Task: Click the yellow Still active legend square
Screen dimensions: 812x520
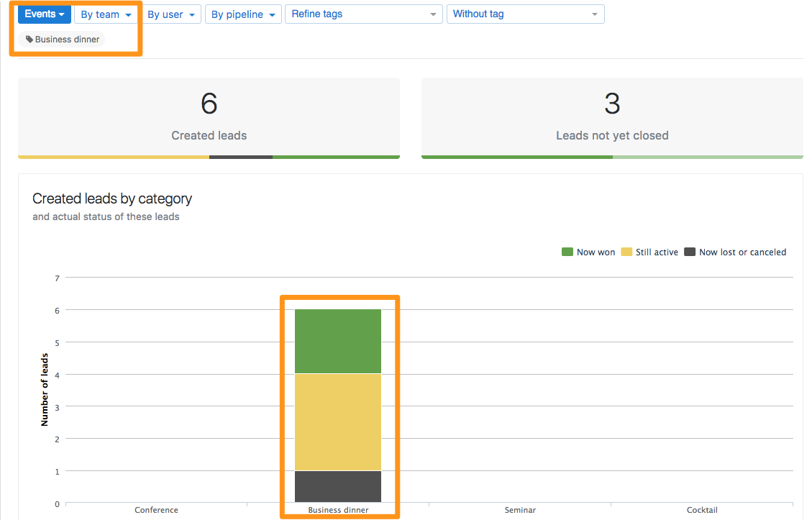Action: click(626, 252)
